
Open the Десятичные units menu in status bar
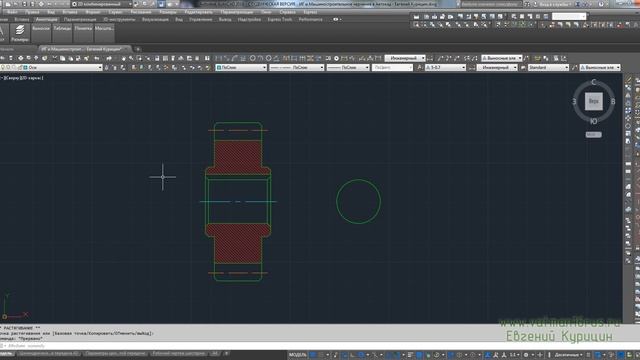point(568,355)
